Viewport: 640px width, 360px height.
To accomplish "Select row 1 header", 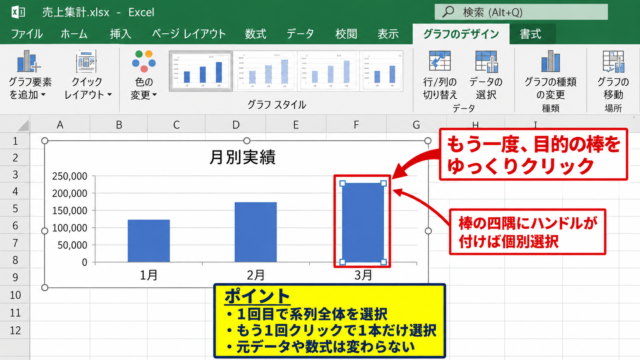I will pos(15,141).
